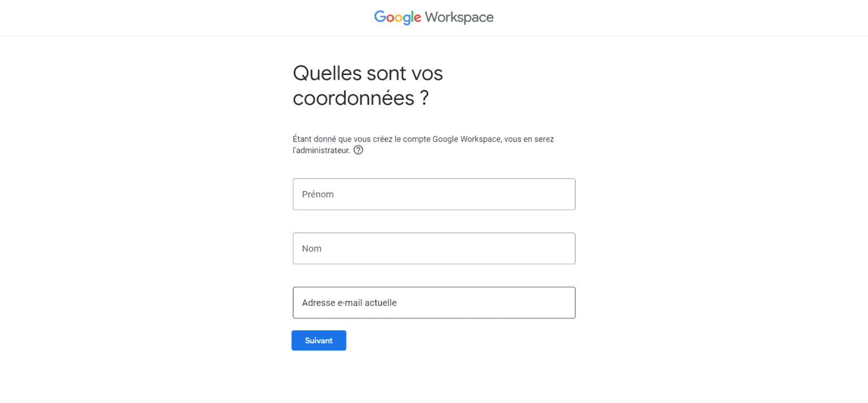Screen dimensions: 868x403
Task: Click the help question mark icon
Action: click(x=358, y=150)
